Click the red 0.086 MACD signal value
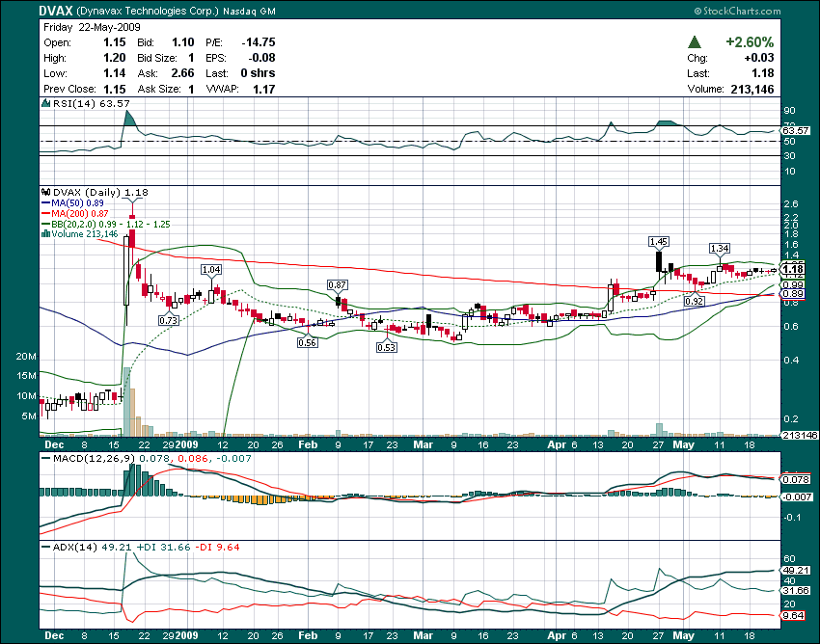 (192, 459)
